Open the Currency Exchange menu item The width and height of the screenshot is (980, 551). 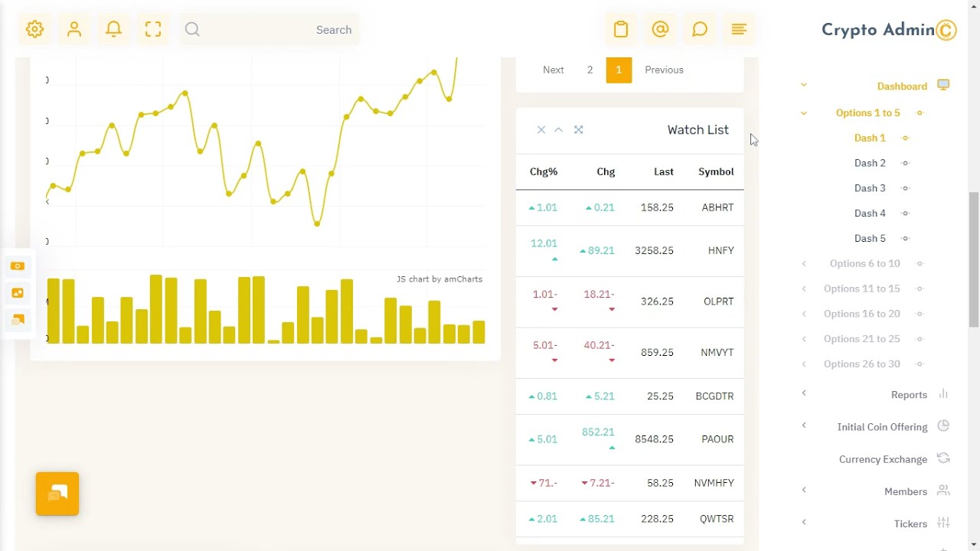(883, 459)
